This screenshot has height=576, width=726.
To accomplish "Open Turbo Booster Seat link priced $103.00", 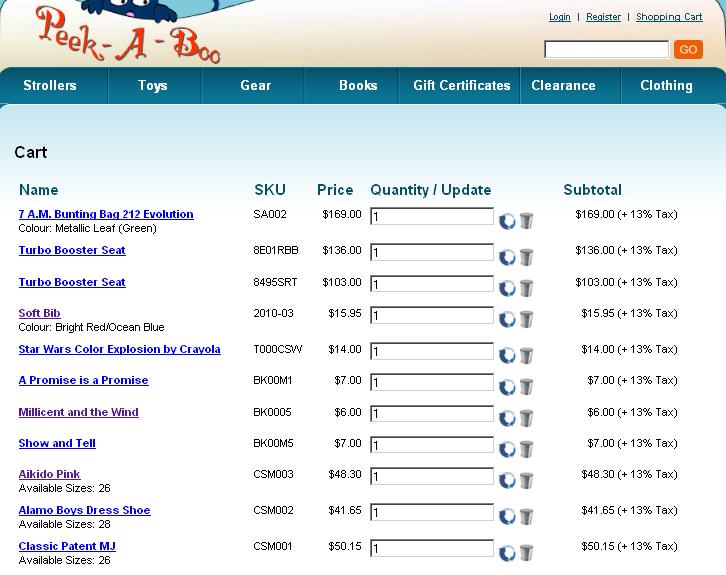I will tap(72, 282).
